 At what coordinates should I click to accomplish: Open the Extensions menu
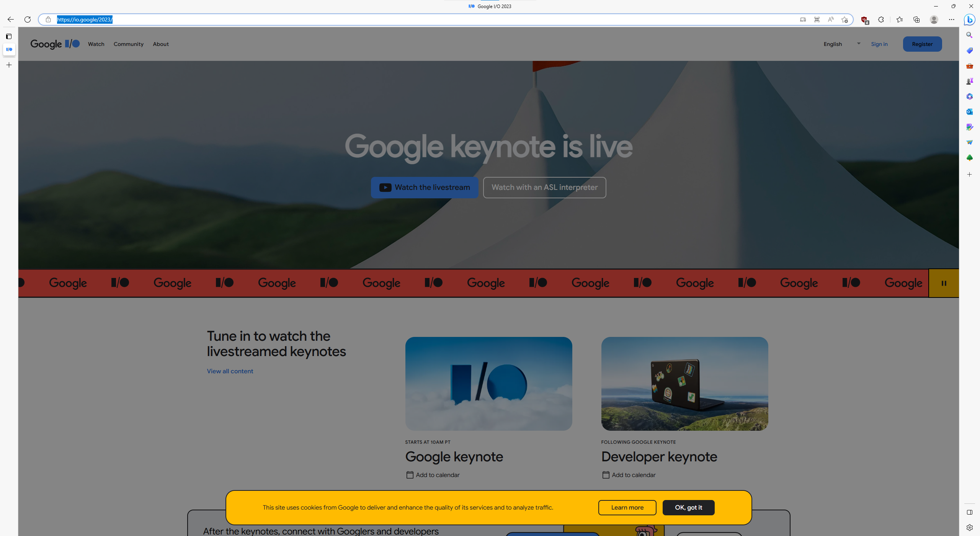(x=881, y=20)
